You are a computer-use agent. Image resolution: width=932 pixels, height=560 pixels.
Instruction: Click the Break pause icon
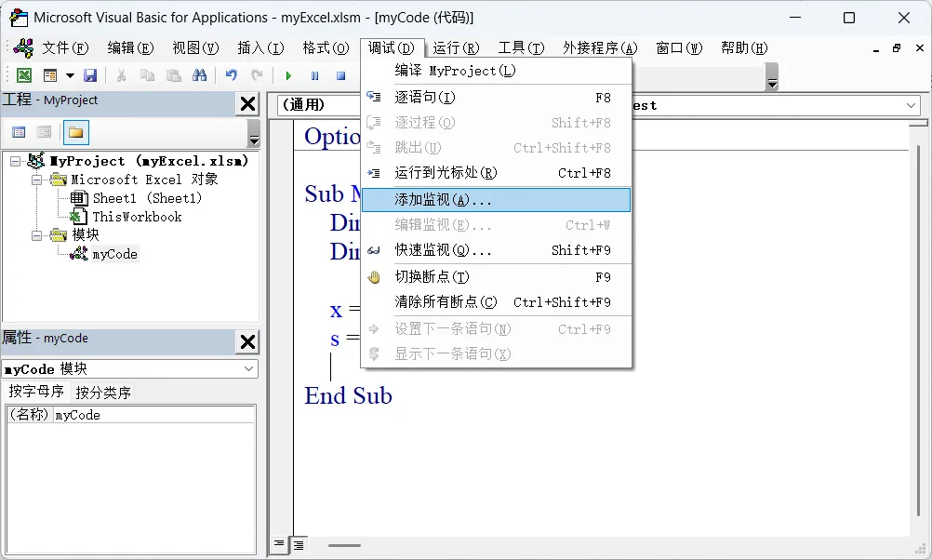[314, 76]
